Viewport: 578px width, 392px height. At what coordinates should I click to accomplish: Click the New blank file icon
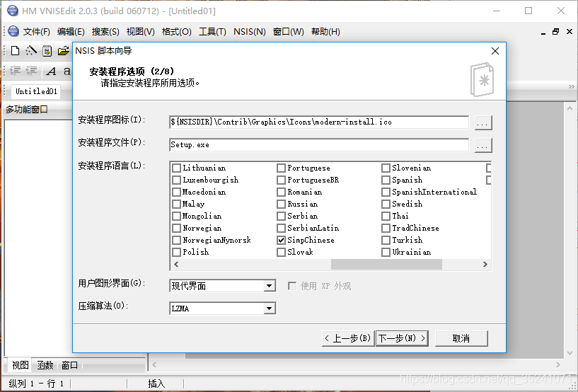pyautogui.click(x=15, y=50)
